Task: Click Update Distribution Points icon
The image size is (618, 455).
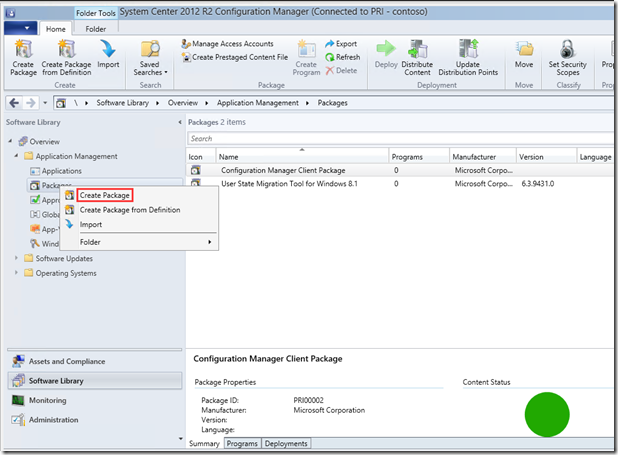Action: pos(468,58)
